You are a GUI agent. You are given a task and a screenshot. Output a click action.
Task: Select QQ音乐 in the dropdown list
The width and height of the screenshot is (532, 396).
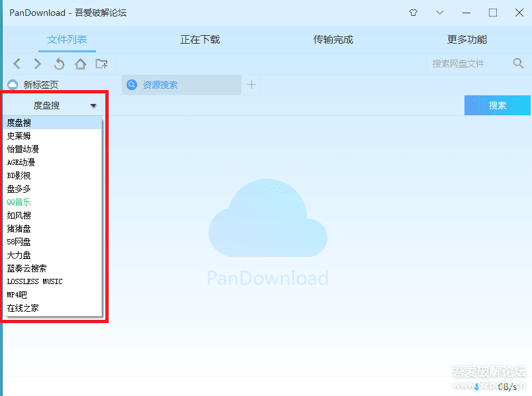(x=19, y=202)
